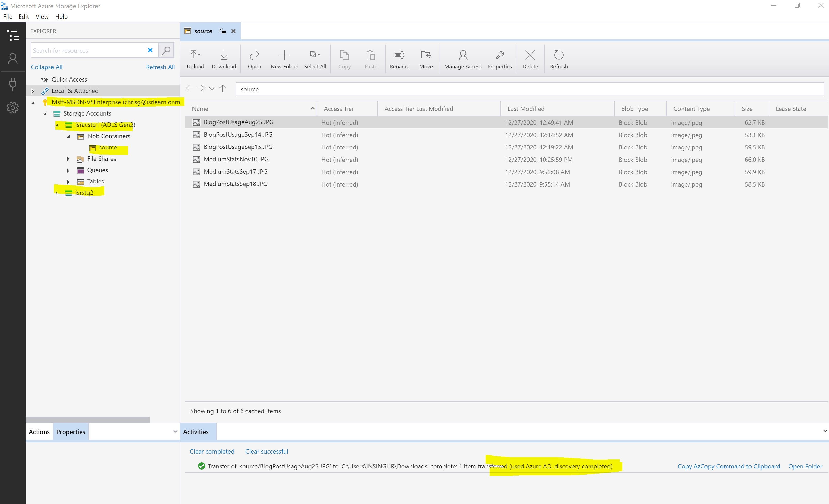The height and width of the screenshot is (504, 829).
Task: Click the Open toolbar button
Action: point(254,59)
